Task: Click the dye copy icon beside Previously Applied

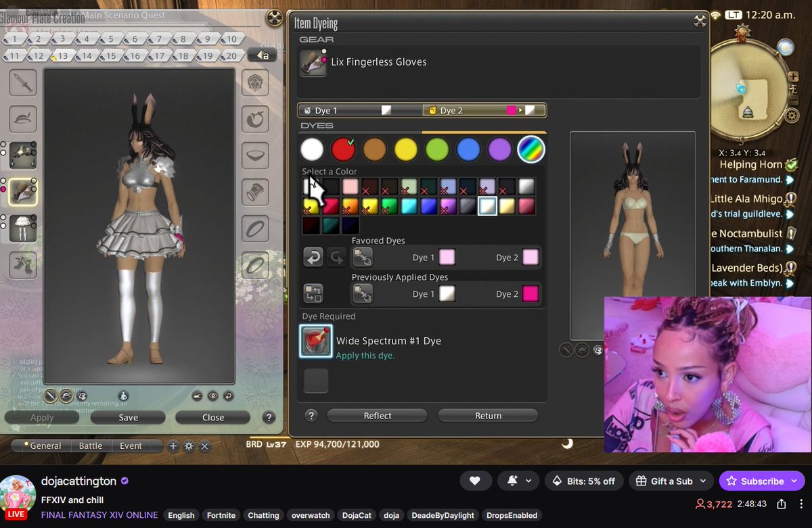Action: click(363, 293)
